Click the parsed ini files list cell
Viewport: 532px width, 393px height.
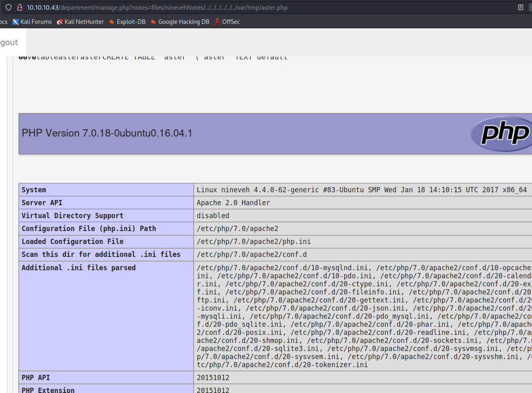(x=363, y=316)
